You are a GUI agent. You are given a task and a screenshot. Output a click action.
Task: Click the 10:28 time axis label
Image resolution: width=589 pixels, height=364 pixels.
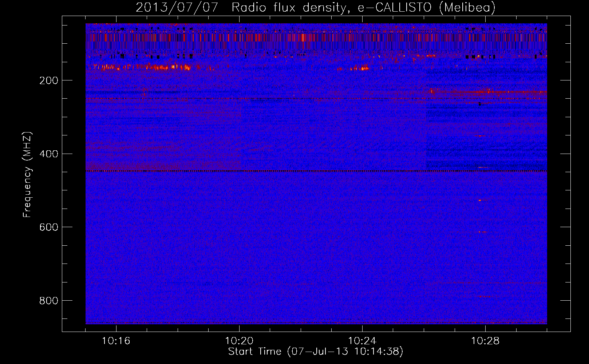485,341
